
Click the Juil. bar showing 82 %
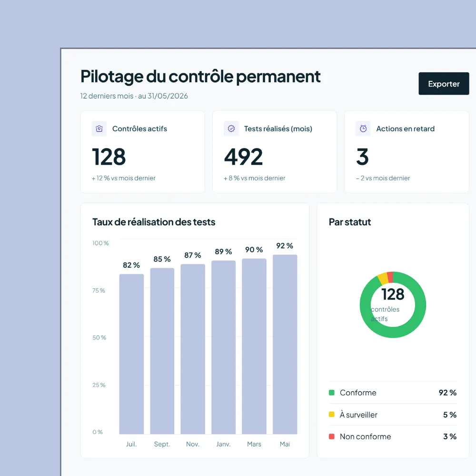pyautogui.click(x=131, y=354)
